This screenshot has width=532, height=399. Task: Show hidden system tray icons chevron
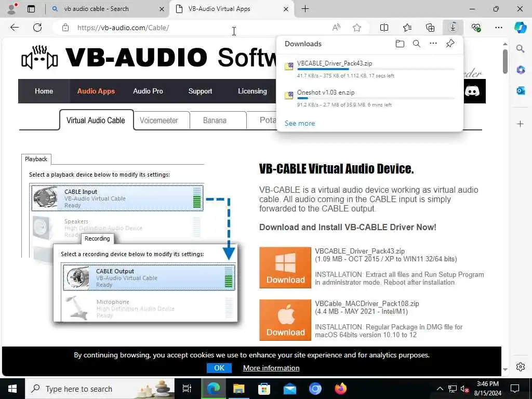tap(440, 389)
